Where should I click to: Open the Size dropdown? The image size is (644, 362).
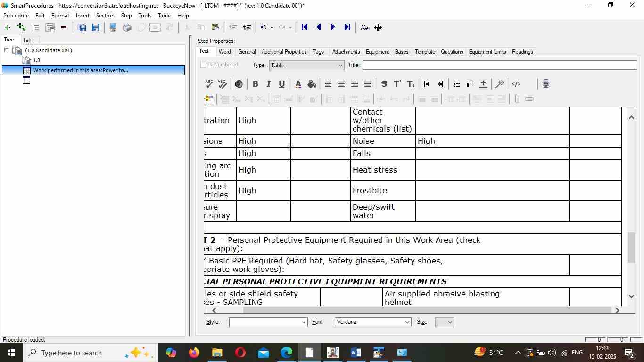coord(445,322)
